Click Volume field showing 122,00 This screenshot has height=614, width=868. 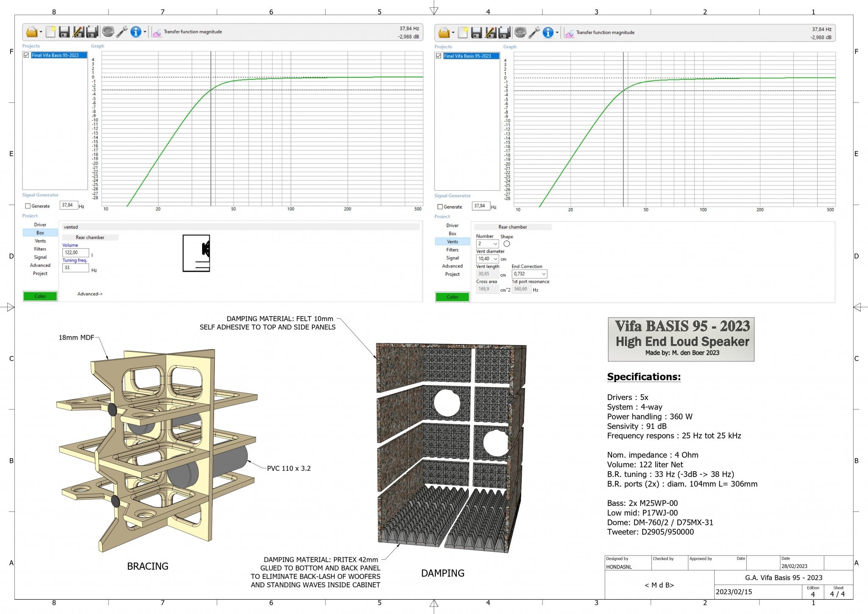pyautogui.click(x=75, y=253)
